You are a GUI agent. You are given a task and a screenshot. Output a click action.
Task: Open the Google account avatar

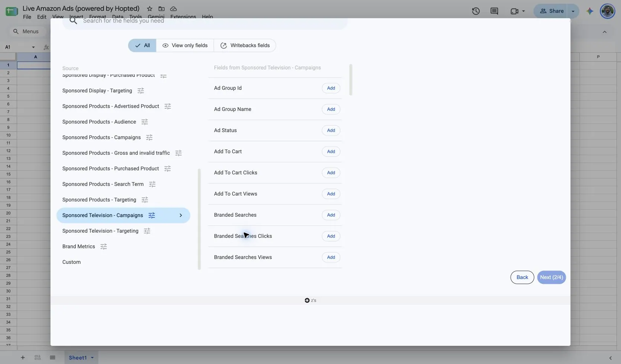click(608, 11)
